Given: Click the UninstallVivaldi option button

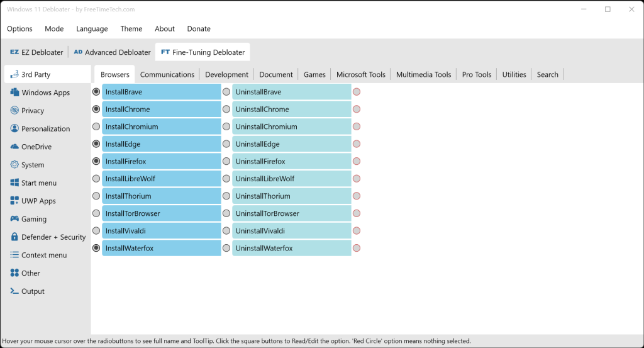Looking at the screenshot, I should (292, 231).
